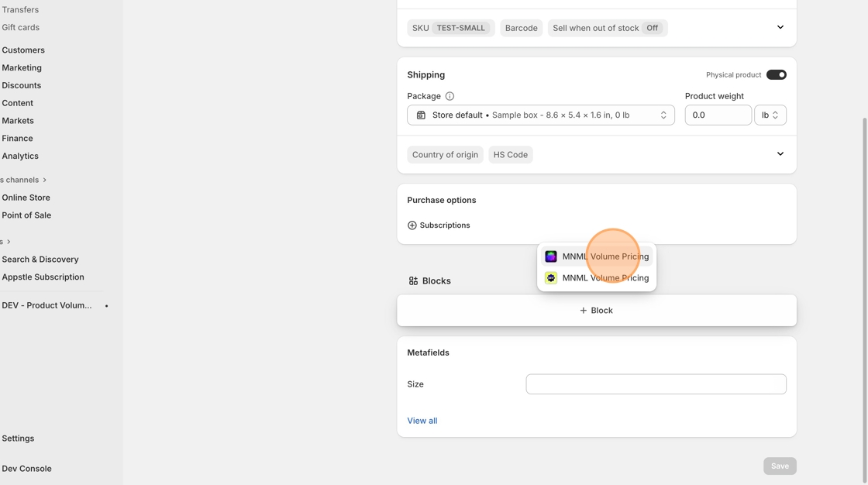Screen dimensions: 868x485
Task: Click the plus icon on Block button
Action: (584, 311)
